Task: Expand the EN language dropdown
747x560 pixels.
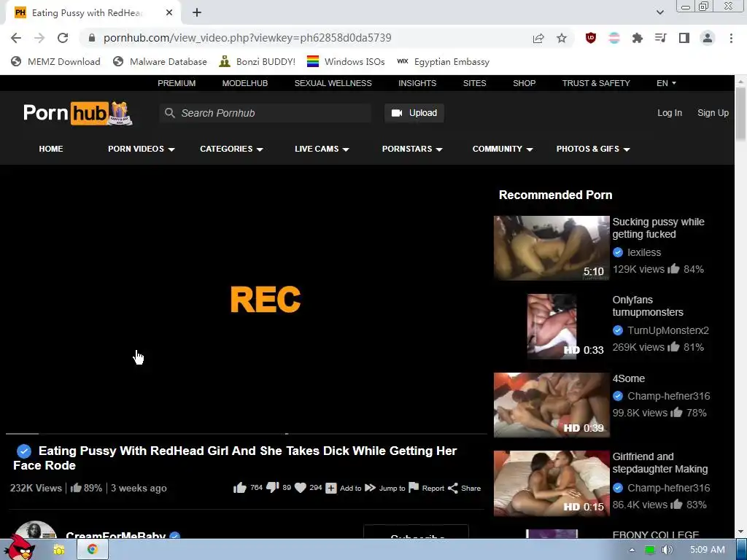Action: coord(666,83)
